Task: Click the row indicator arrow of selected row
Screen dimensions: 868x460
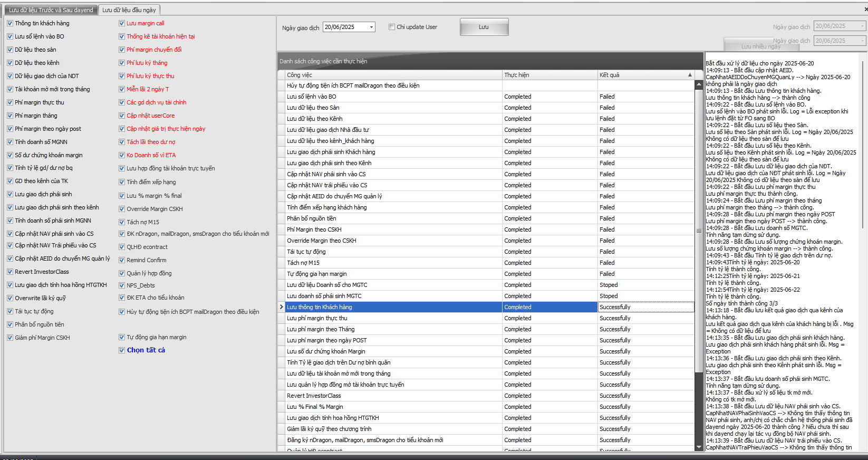Action: [x=282, y=307]
